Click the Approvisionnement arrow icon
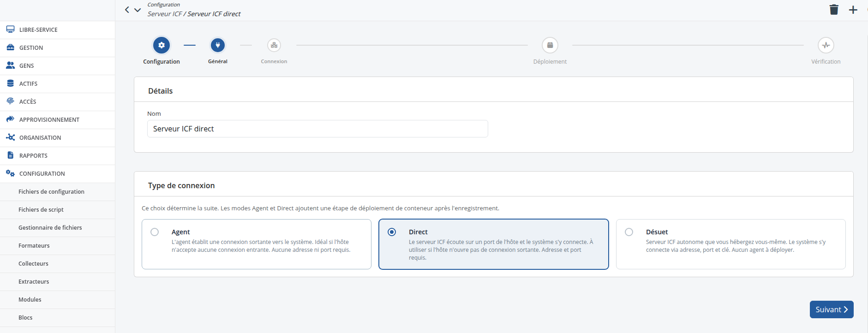This screenshot has width=868, height=333. point(10,119)
